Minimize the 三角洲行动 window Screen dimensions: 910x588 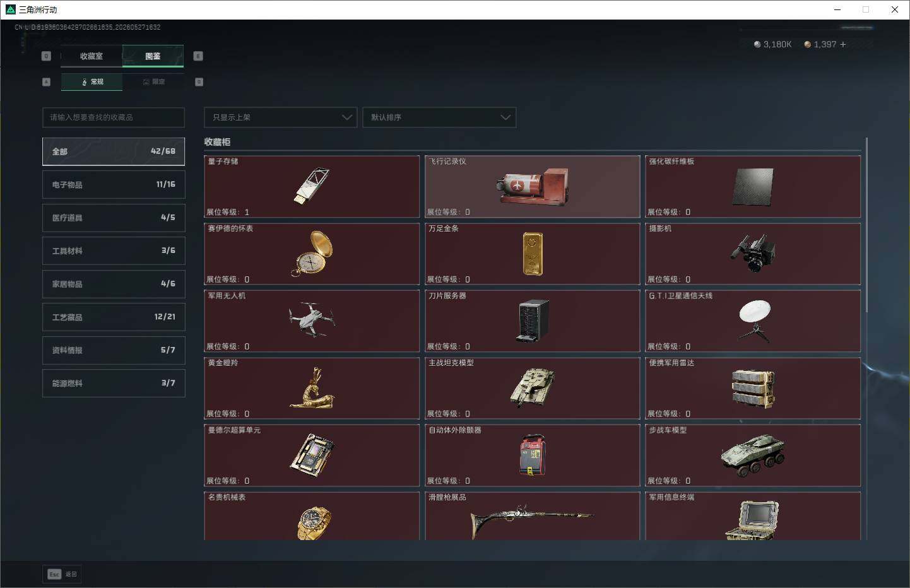pos(837,9)
